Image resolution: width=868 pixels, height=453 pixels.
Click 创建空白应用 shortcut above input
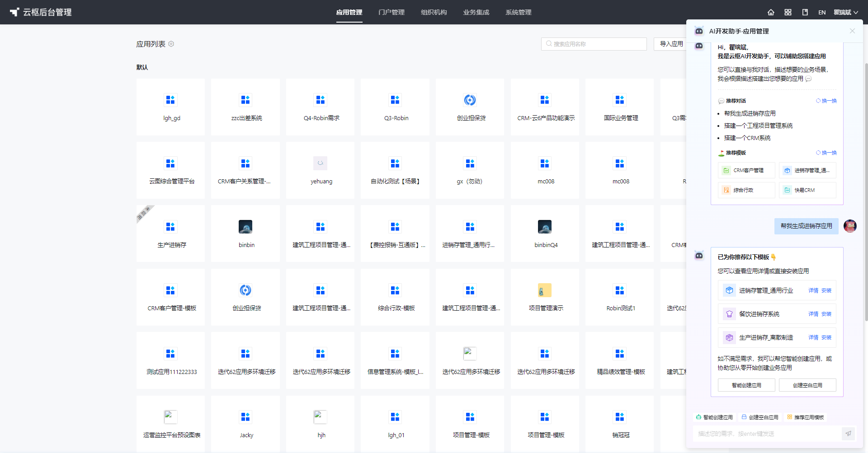tap(760, 417)
